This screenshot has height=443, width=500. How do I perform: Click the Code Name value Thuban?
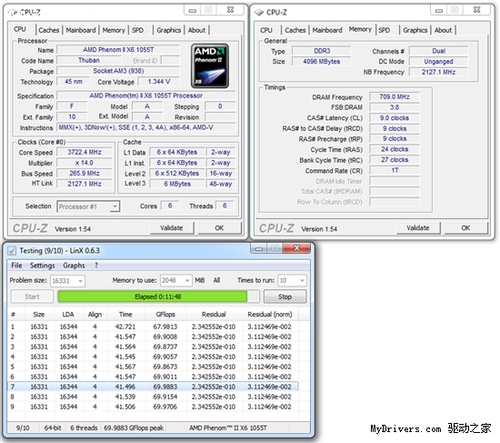pyautogui.click(x=89, y=60)
